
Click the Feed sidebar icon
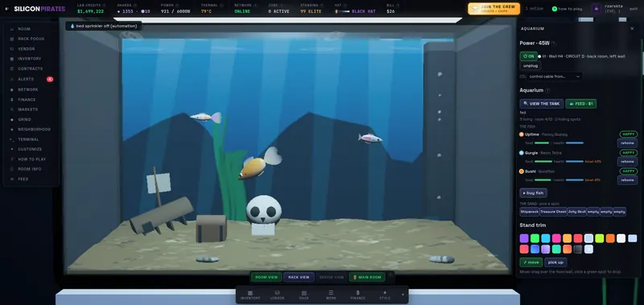point(11,179)
